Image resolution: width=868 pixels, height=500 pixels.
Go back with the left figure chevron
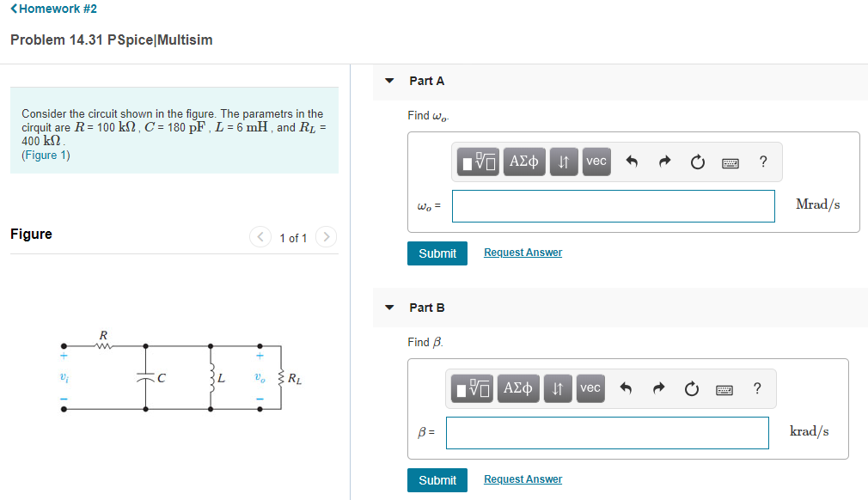tap(260, 237)
